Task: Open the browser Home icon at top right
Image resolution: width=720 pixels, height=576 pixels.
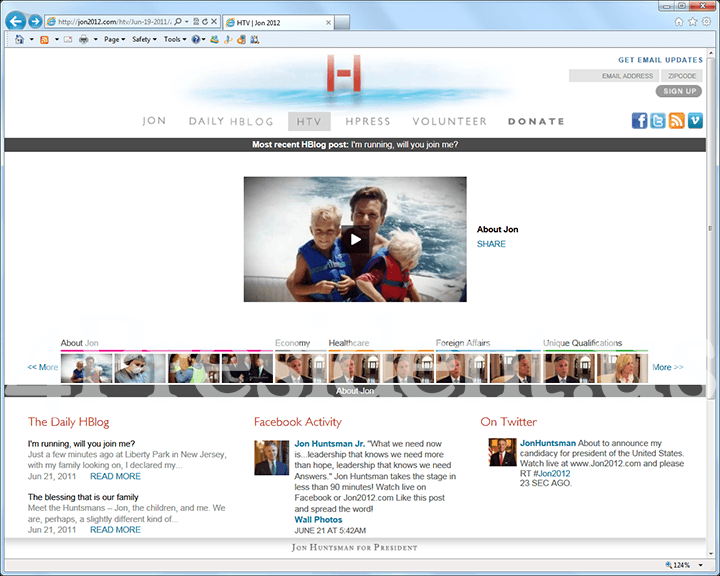Action: click(x=679, y=22)
